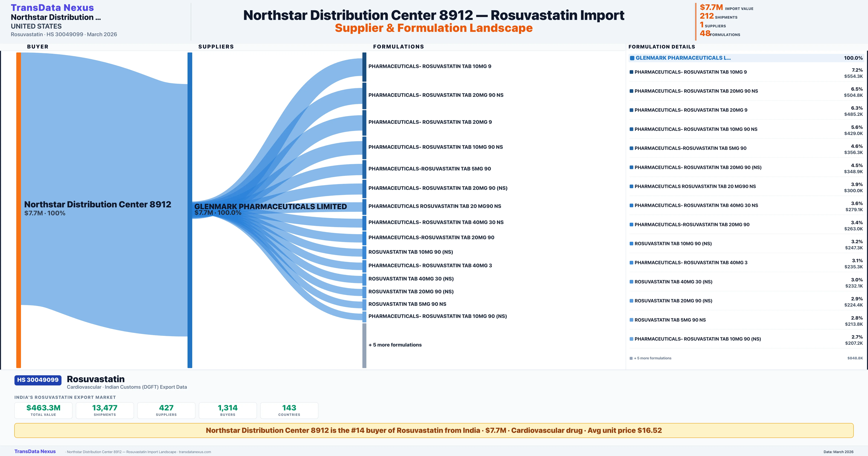The height and width of the screenshot is (456, 868).
Task: Click the $463.3M Total Value stat card
Action: click(43, 410)
